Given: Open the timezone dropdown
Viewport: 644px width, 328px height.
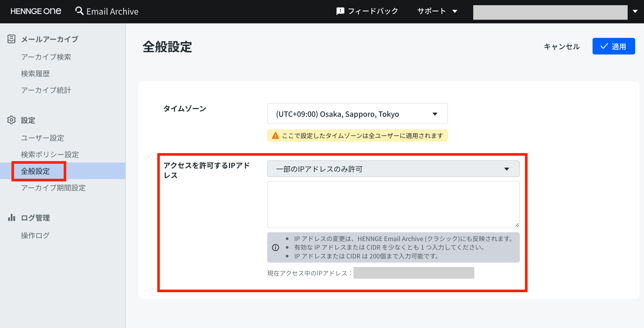Looking at the screenshot, I should click(x=357, y=114).
